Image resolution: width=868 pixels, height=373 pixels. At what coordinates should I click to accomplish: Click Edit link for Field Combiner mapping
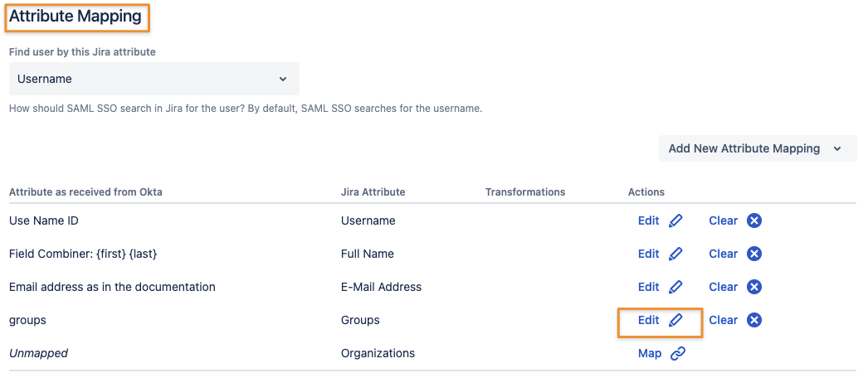pos(648,254)
